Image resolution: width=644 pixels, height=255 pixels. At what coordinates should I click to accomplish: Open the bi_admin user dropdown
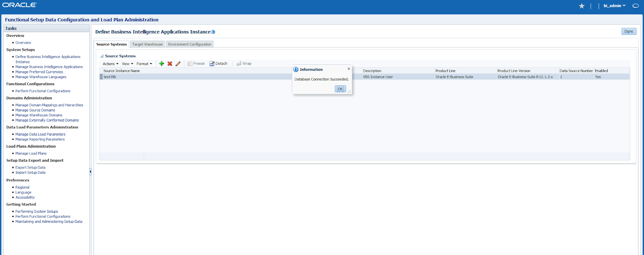click(615, 6)
